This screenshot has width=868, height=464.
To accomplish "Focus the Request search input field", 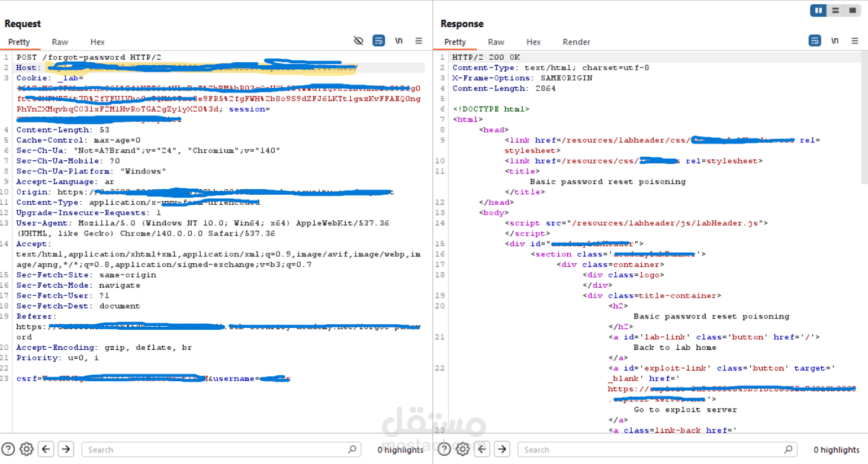I will (x=221, y=449).
